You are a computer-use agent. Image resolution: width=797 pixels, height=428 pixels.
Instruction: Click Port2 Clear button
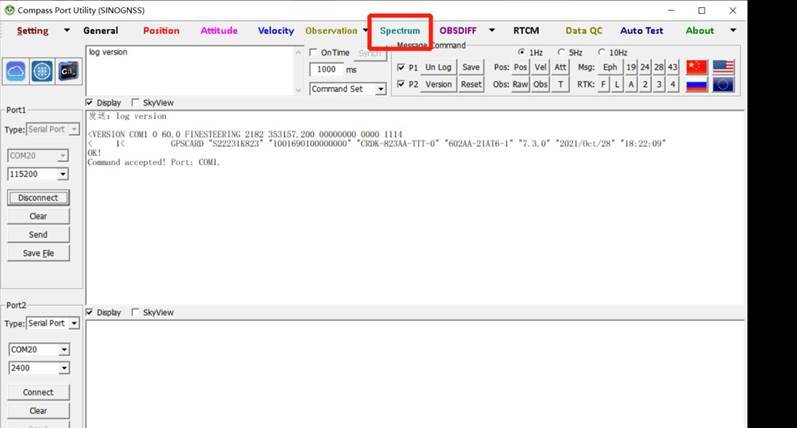pos(38,411)
